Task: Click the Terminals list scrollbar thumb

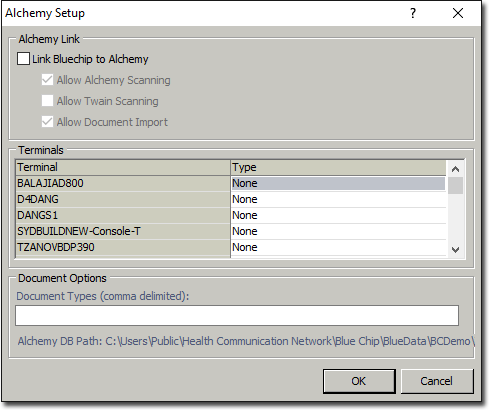Action: [455, 185]
